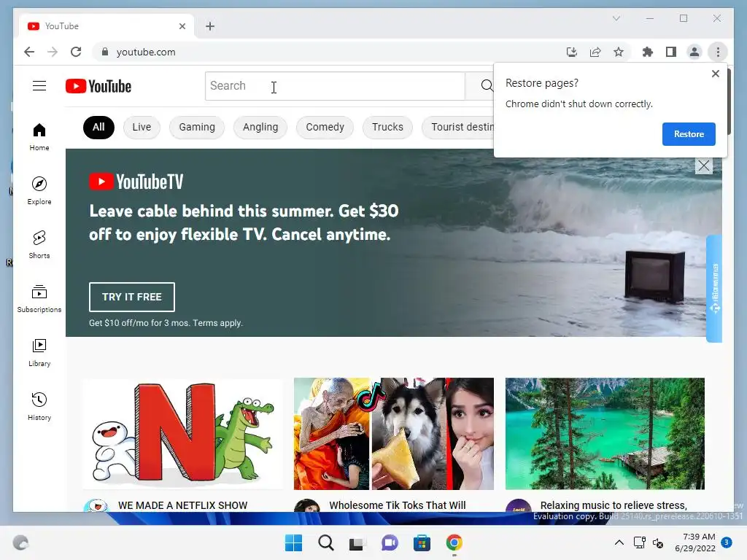This screenshot has width=747, height=560.
Task: Select the Tourist destinations chip
Action: click(458, 127)
